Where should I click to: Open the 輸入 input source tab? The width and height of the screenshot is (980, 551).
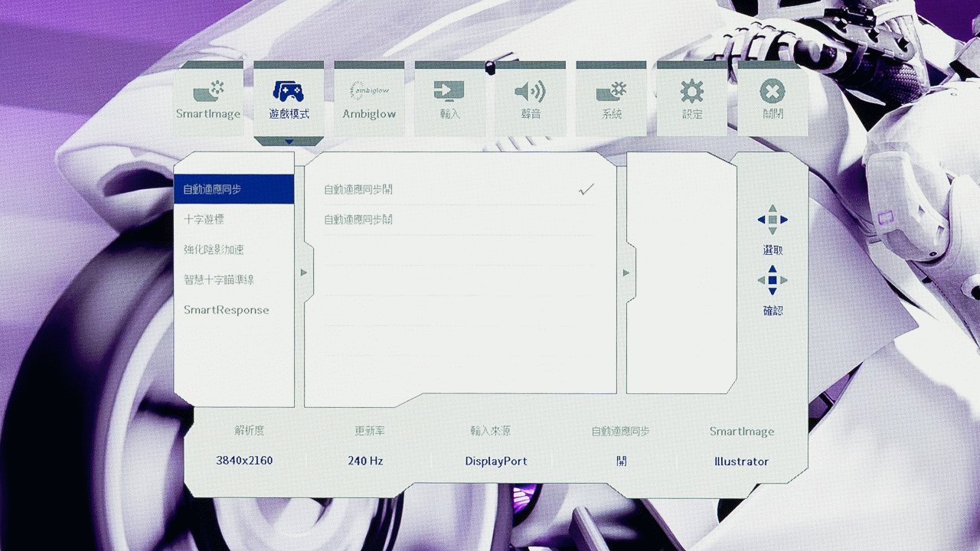tap(450, 98)
